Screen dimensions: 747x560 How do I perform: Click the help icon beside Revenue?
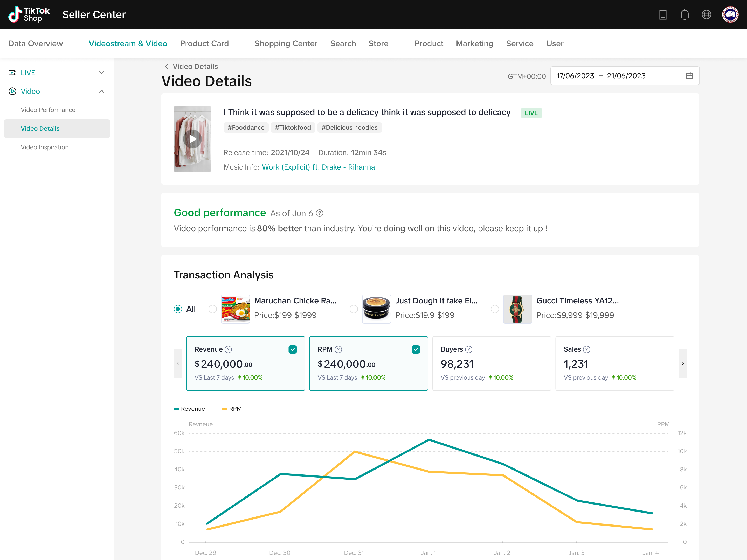(228, 349)
